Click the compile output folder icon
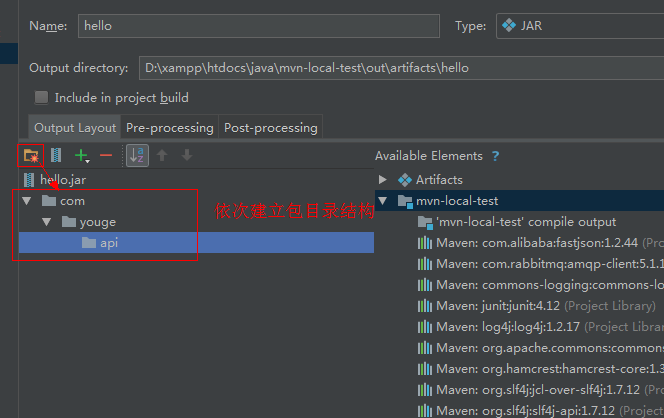 pos(425,222)
